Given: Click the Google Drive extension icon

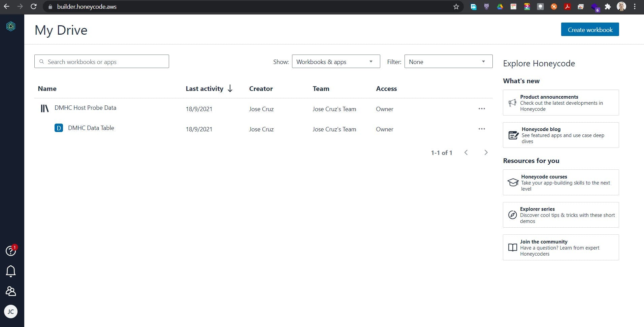Looking at the screenshot, I should pos(500,6).
